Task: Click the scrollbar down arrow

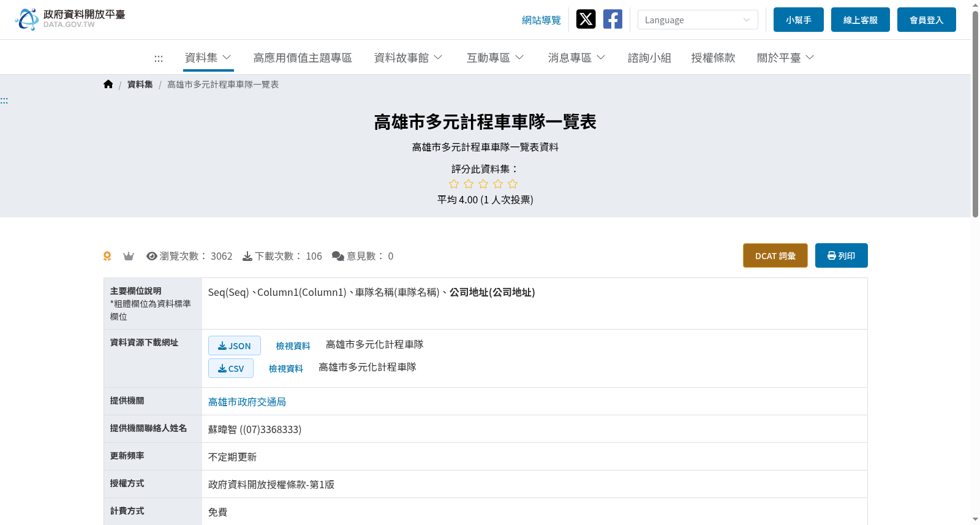Action: tap(975, 519)
